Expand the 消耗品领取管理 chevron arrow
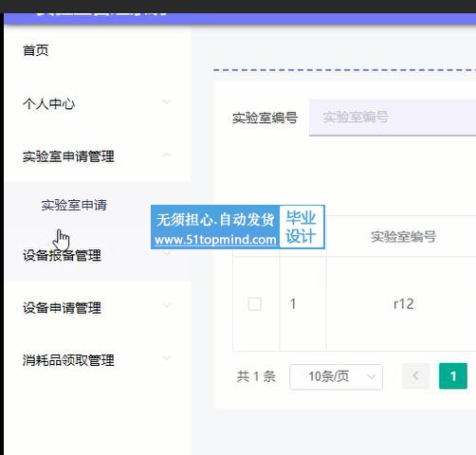476x455 pixels. tap(167, 357)
